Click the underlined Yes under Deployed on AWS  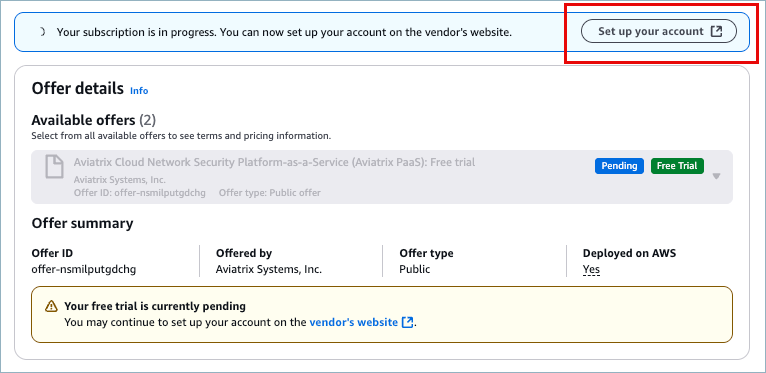tap(591, 269)
